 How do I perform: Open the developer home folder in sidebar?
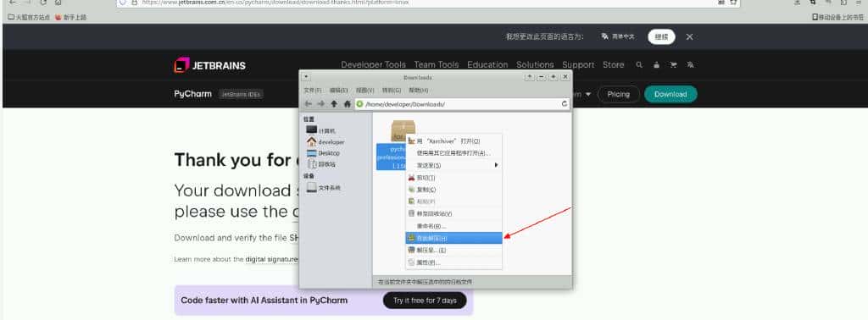[325, 142]
